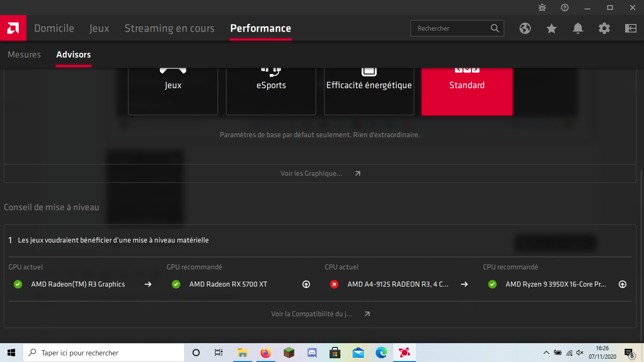
Task: Click arrow icon beside Voir la Compatibilité
Action: [367, 314]
